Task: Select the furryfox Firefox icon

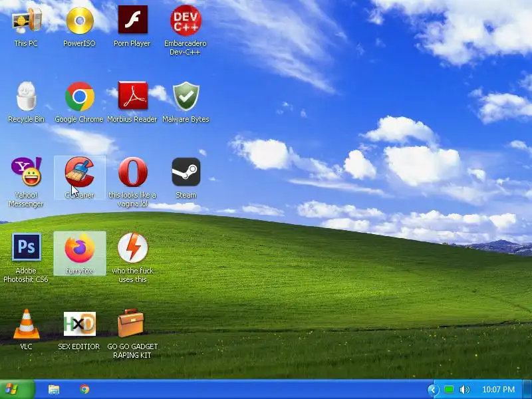Action: [x=80, y=249]
